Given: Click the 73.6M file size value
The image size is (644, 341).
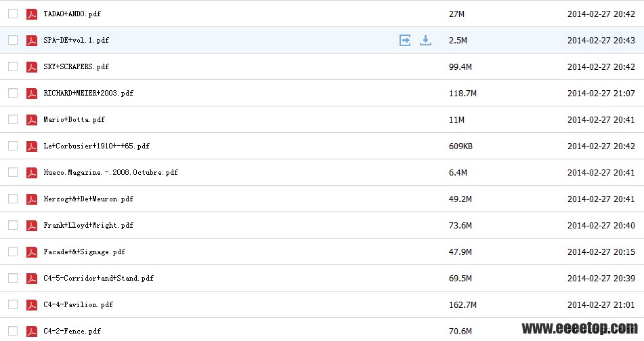Looking at the screenshot, I should pos(460,226).
